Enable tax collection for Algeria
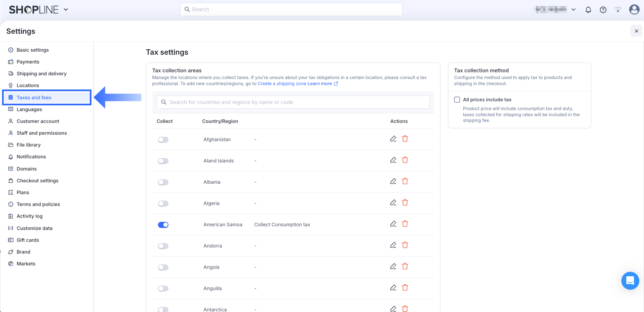644x312 pixels. 163,204
